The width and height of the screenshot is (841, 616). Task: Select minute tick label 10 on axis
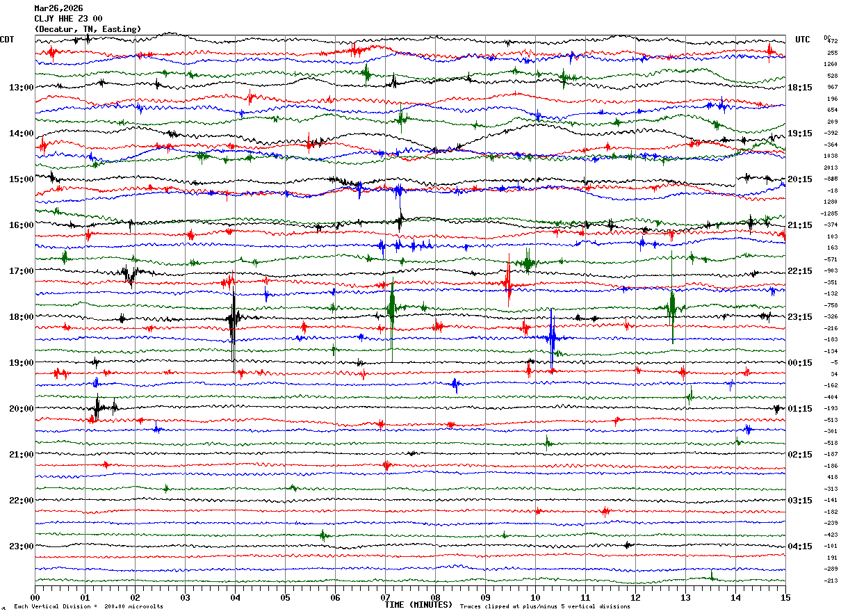pyautogui.click(x=535, y=597)
